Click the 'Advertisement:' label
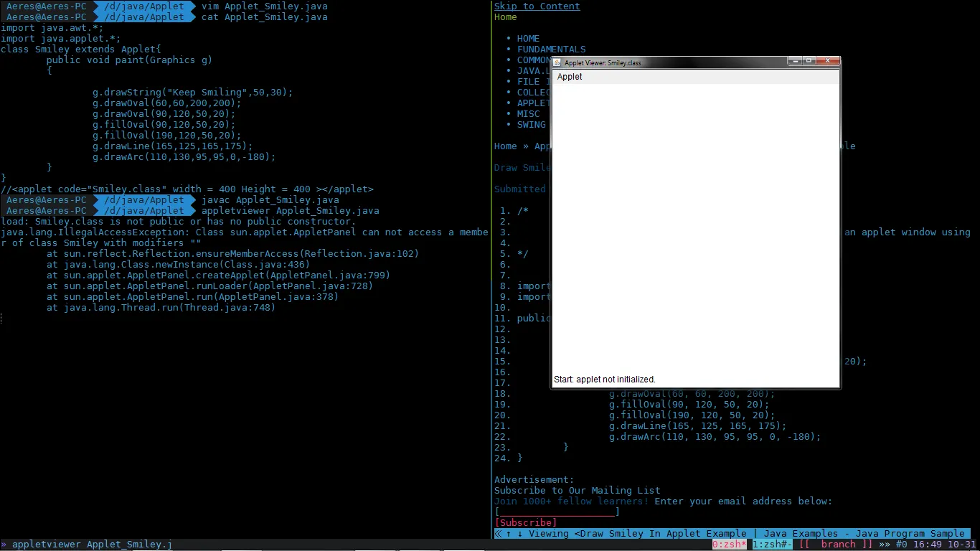Screen dimensions: 980x551 534,480
